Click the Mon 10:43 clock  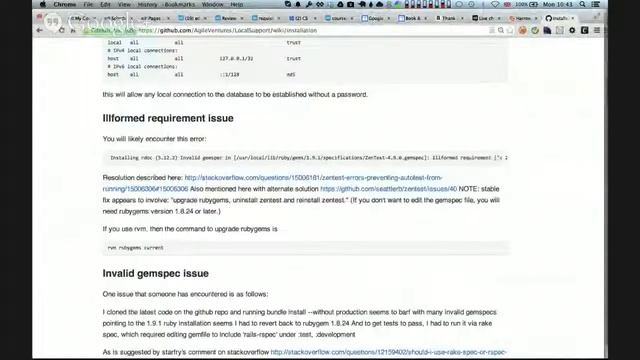(558, 4)
